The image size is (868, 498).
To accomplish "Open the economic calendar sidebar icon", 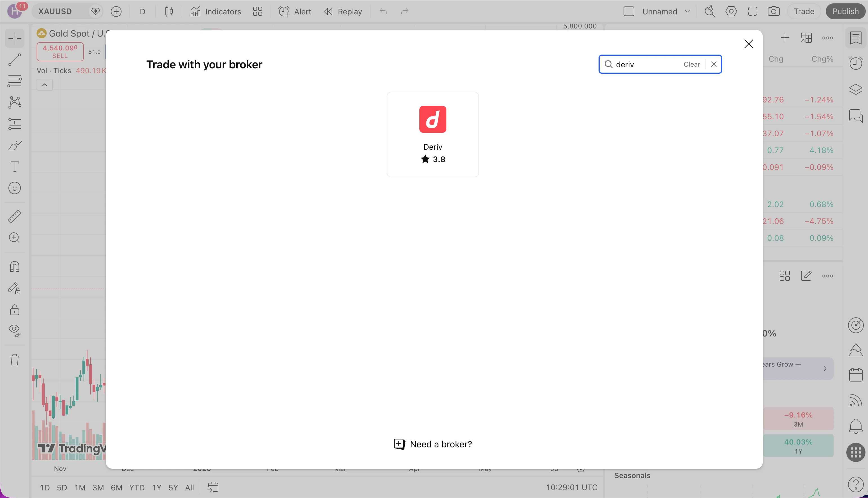I will pyautogui.click(x=856, y=375).
